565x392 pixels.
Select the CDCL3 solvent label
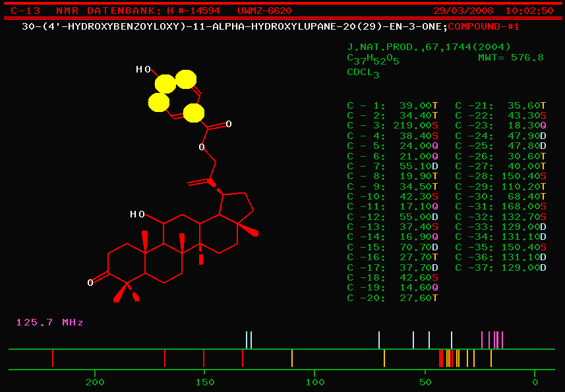point(363,73)
